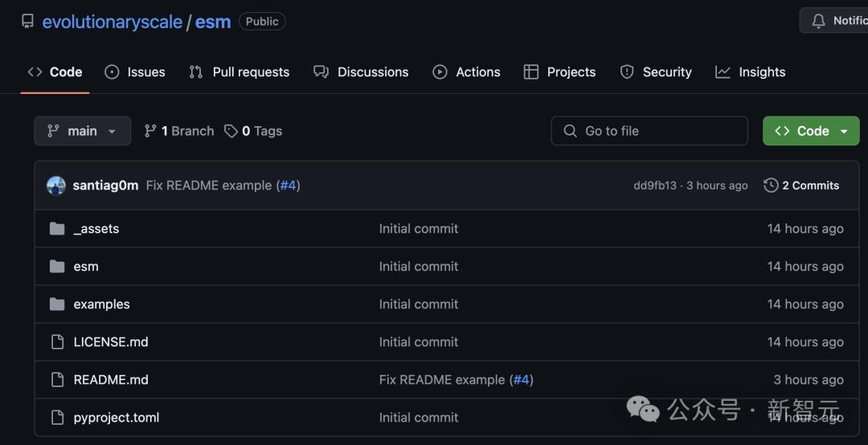Open the Actions tab
The height and width of the screenshot is (445, 868).
tap(467, 72)
